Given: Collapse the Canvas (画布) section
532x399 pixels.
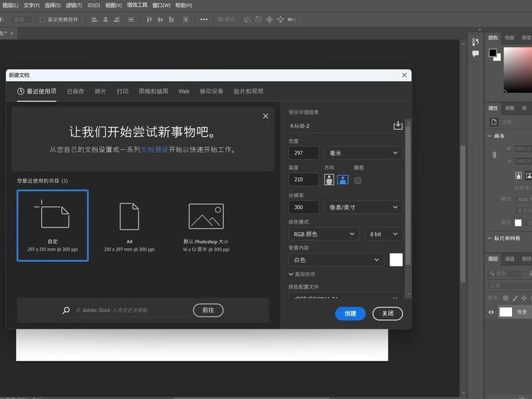Looking at the screenshot, I should pos(489,136).
